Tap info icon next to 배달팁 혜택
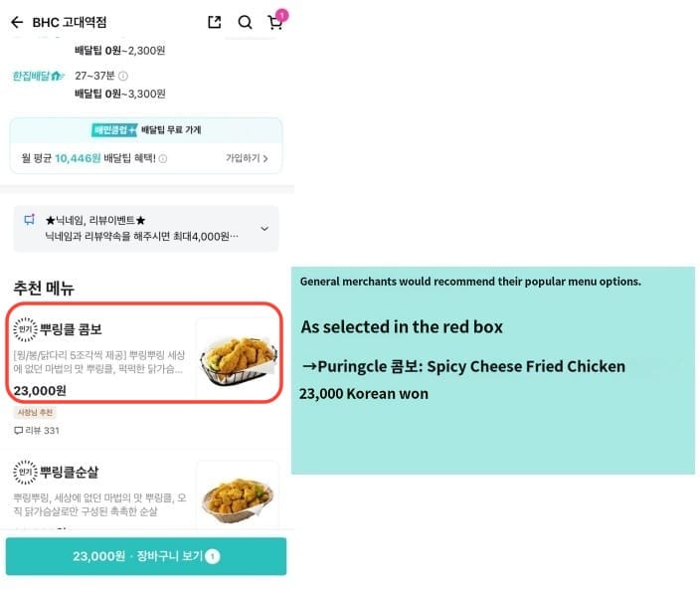The width and height of the screenshot is (700, 591). [163, 158]
